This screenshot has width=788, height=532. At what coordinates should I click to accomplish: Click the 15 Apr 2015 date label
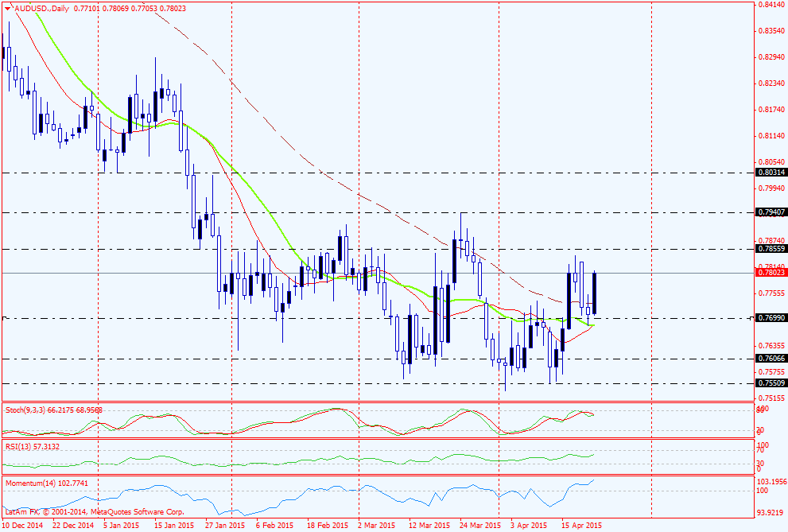click(580, 526)
